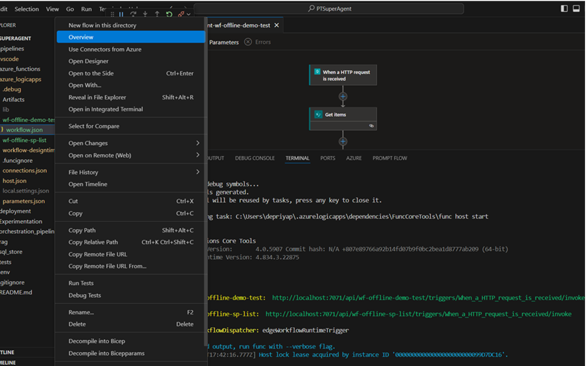The width and height of the screenshot is (588, 366).
Task: Click the SharePoint Get items icon
Action: point(319,114)
